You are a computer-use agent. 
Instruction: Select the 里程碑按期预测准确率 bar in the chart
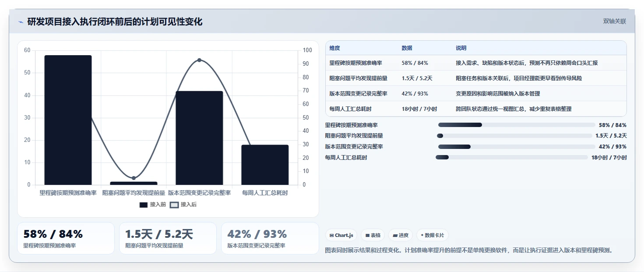[x=68, y=120]
